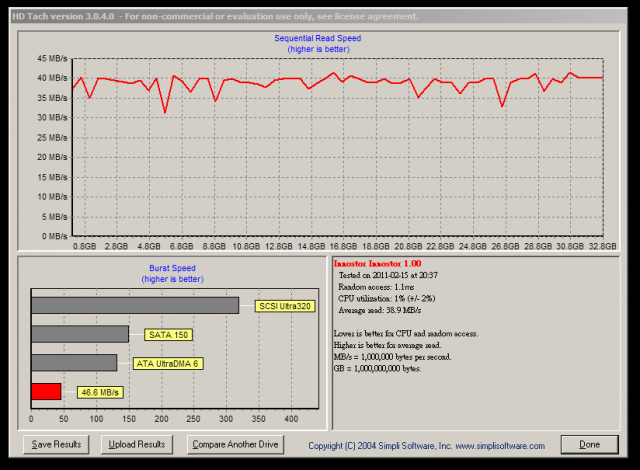640x470 pixels.
Task: Click the MB/s = 1,000,000 bytes line
Action: [392, 357]
